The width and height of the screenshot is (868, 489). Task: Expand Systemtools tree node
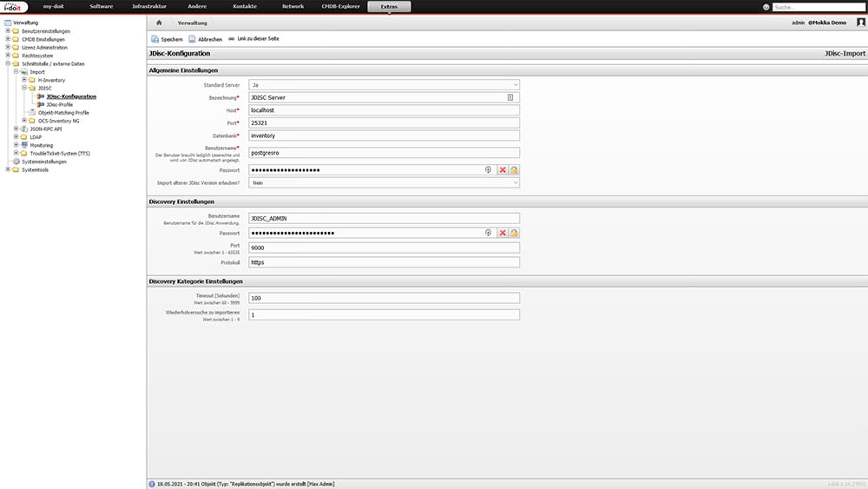[x=8, y=169]
